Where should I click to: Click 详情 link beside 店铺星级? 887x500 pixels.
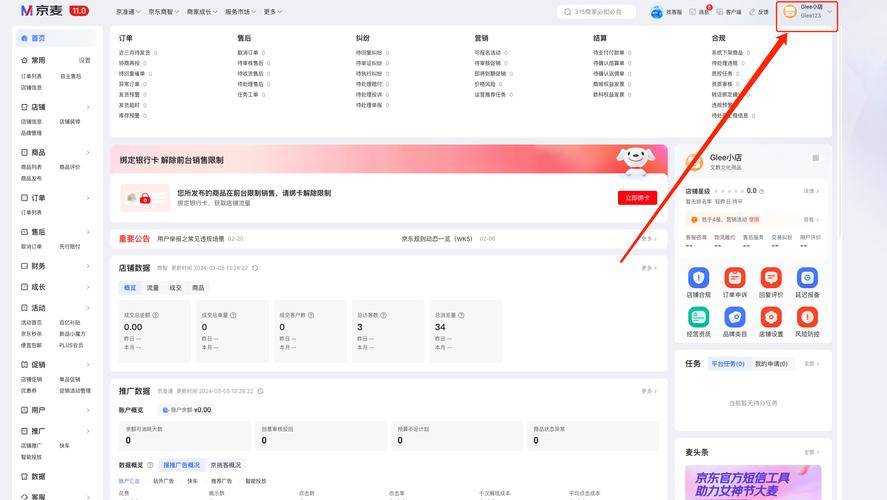811,191
